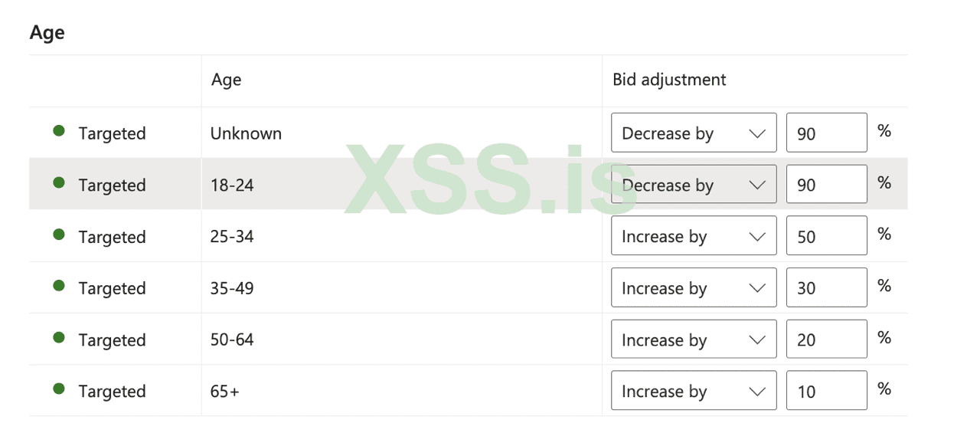Click the green status dot for 50-64

point(59,337)
